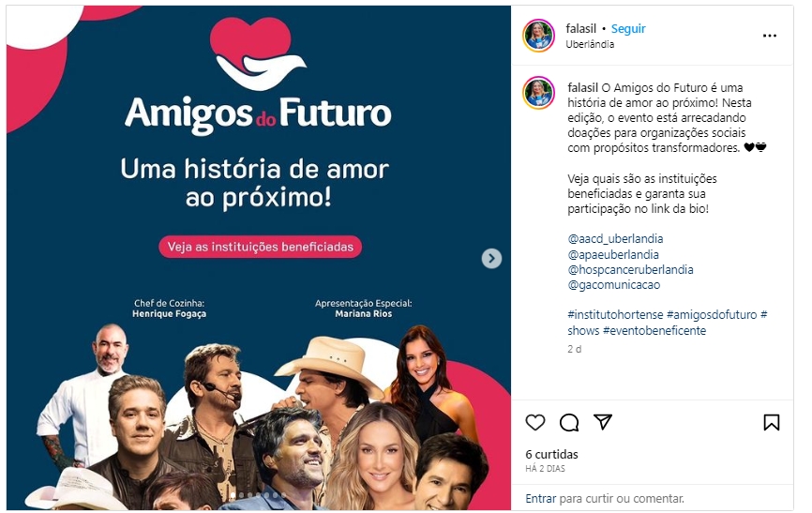Screen dimensions: 812x513
Task: Open the three-dot more options menu
Action: (x=770, y=36)
